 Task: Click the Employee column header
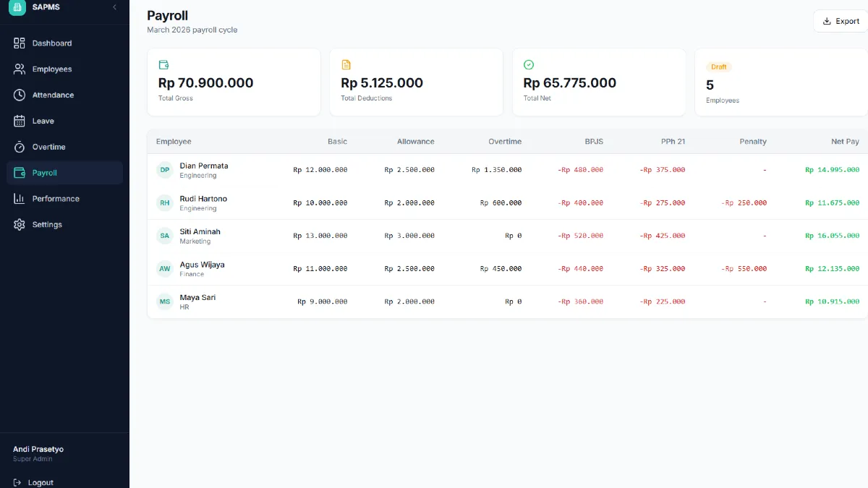coord(174,142)
